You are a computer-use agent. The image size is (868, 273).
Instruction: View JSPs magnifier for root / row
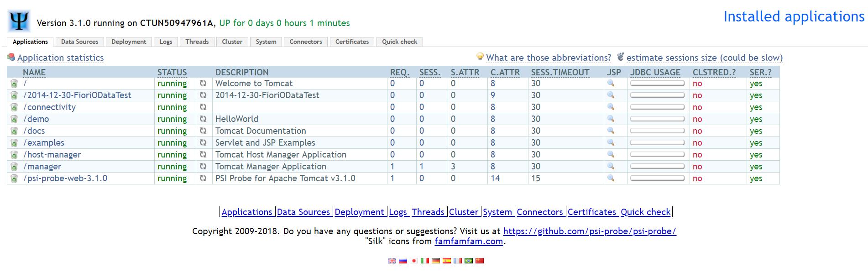point(611,83)
